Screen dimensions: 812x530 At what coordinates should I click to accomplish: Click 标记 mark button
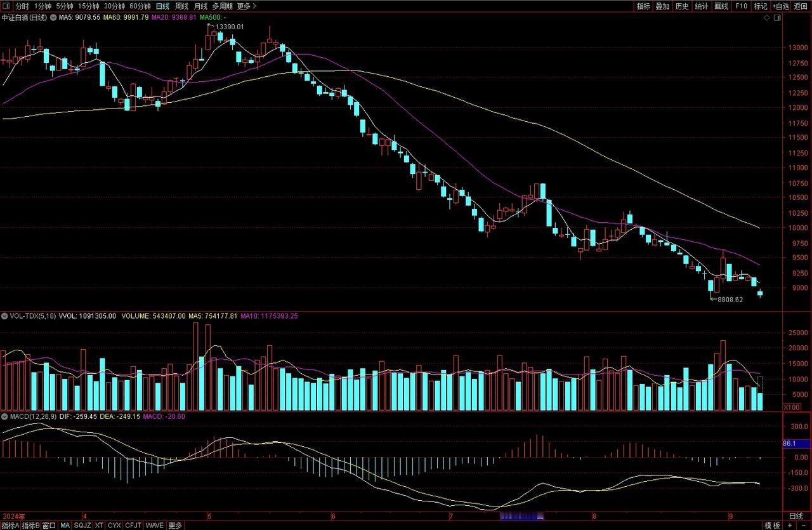760,6
